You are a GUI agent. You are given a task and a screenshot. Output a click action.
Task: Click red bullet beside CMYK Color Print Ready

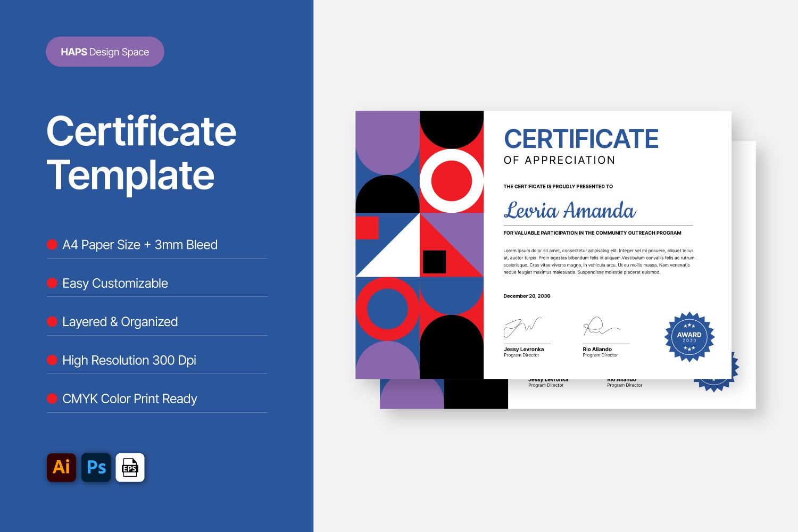point(52,398)
